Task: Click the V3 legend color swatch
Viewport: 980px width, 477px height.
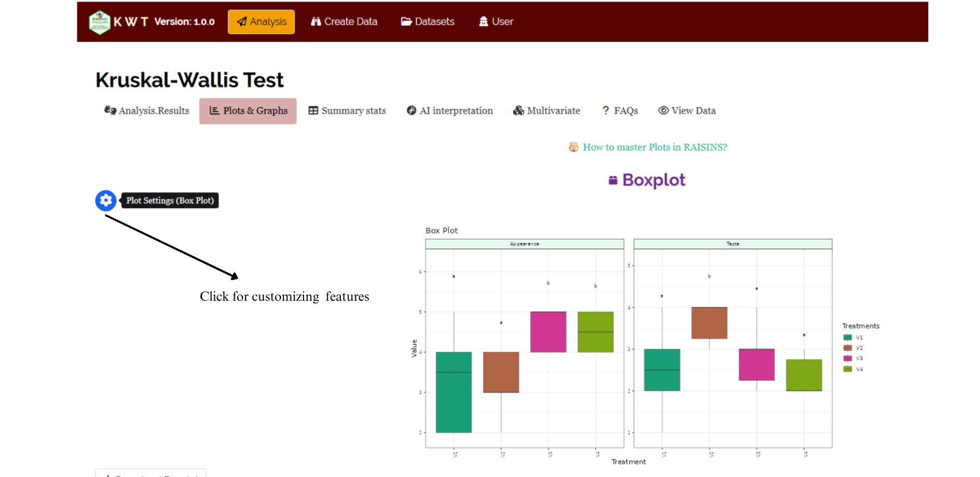Action: tap(847, 358)
